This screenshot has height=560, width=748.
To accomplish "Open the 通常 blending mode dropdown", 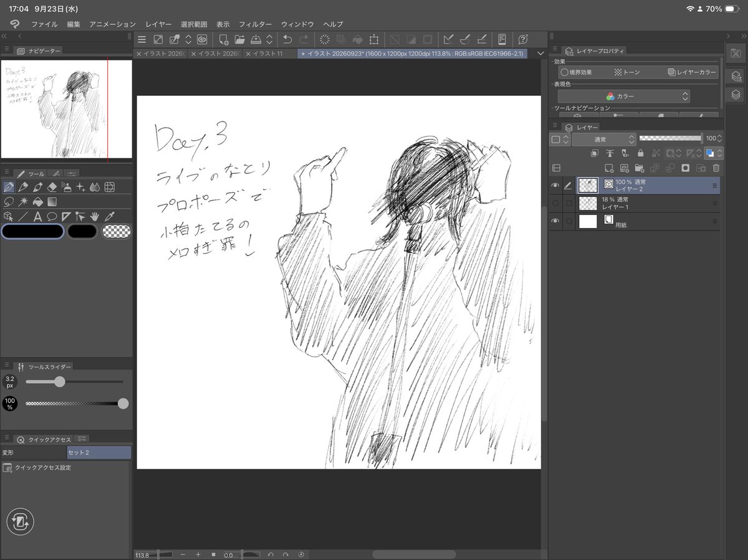I will tap(604, 140).
